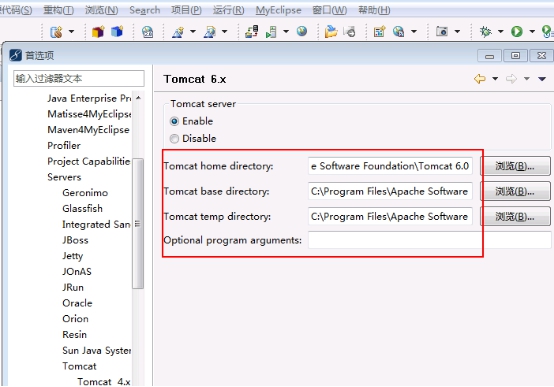Click the web browser globe icon
554x387 pixels.
pos(302,31)
